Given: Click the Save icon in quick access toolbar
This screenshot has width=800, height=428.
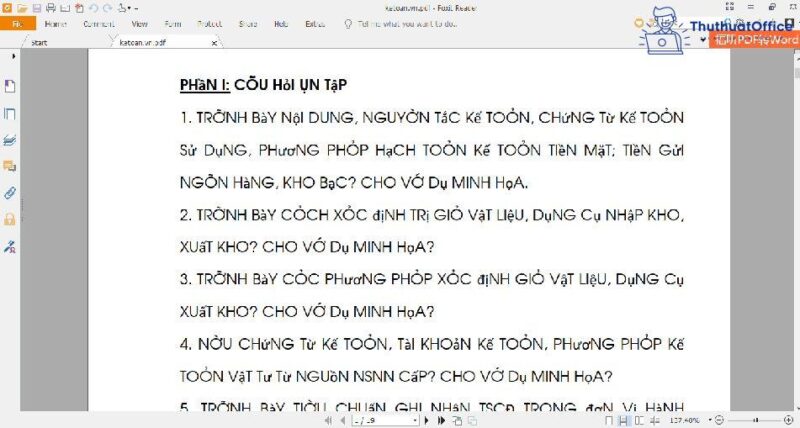Looking at the screenshot, I should tap(36, 8).
